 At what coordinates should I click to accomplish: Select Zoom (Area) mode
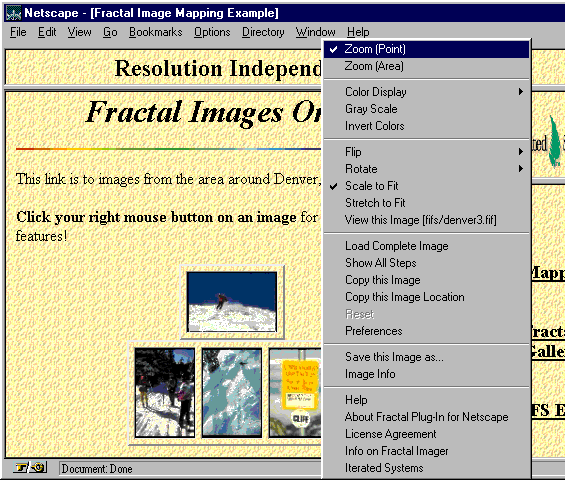pyautogui.click(x=427, y=66)
